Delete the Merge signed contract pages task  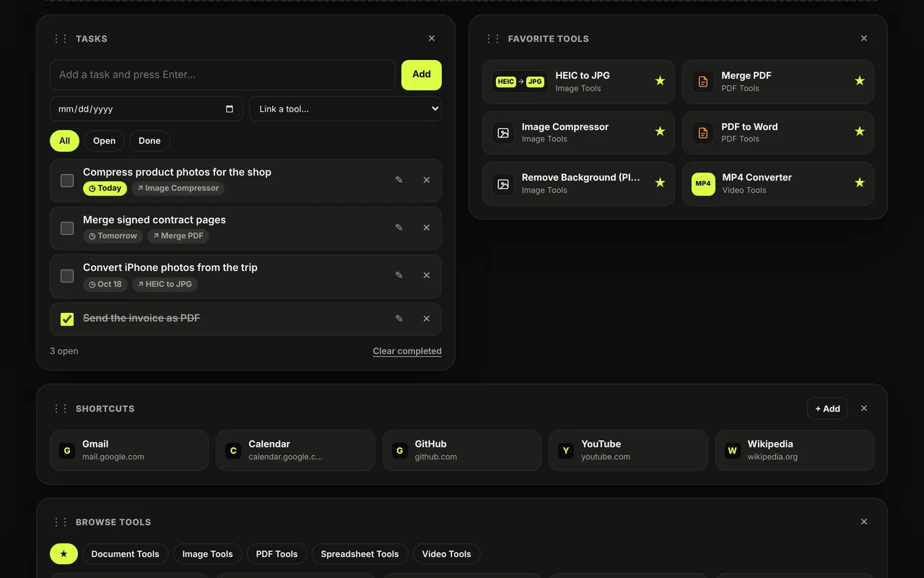[x=427, y=228]
